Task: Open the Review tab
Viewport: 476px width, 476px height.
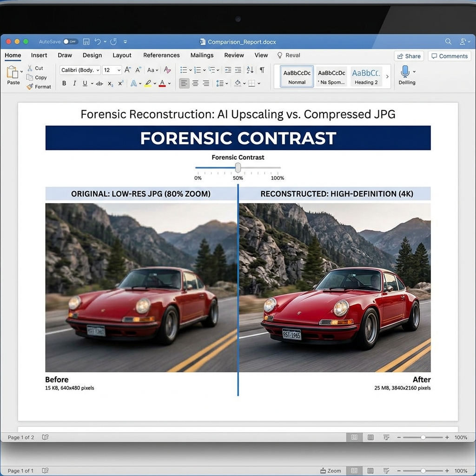Action: click(234, 55)
